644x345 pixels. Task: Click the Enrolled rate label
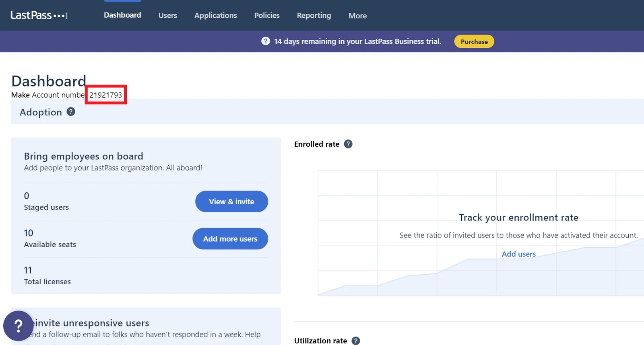pos(317,144)
